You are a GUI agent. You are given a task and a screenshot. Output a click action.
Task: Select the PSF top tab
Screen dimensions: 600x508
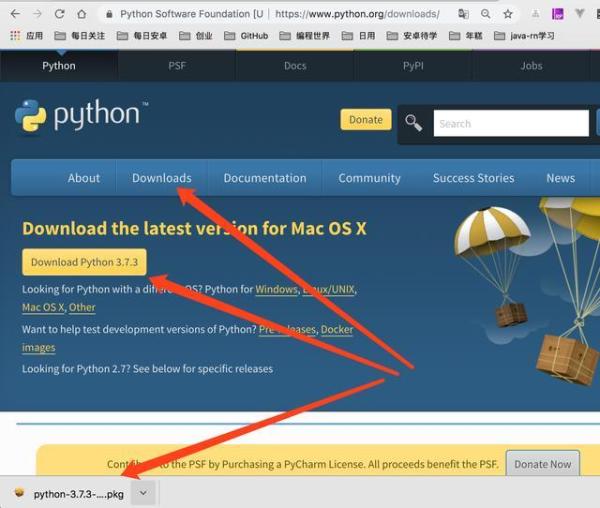177,66
